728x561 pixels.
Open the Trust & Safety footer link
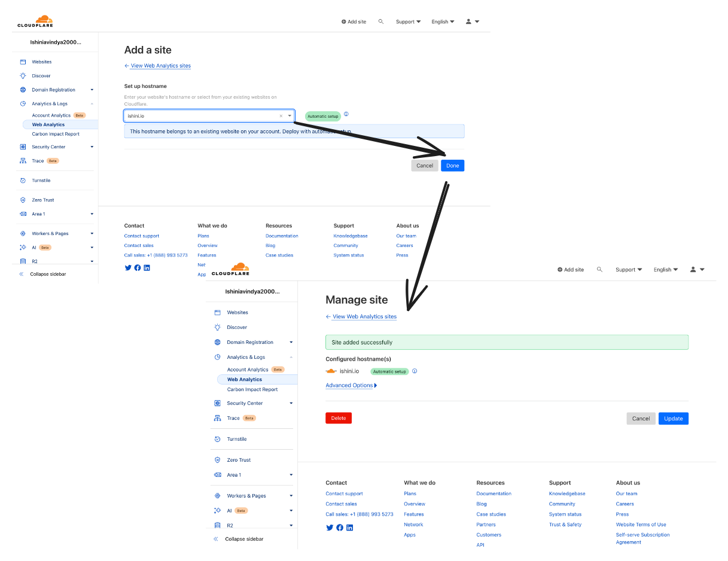coord(565,525)
